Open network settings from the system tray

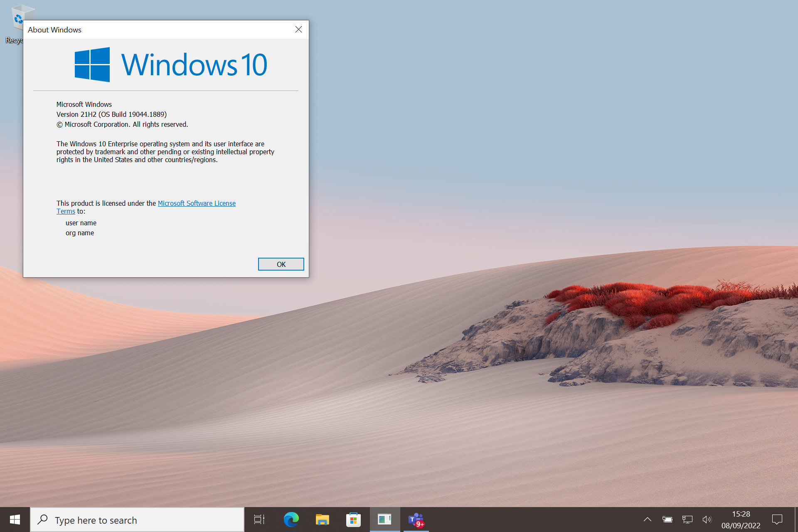click(687, 519)
